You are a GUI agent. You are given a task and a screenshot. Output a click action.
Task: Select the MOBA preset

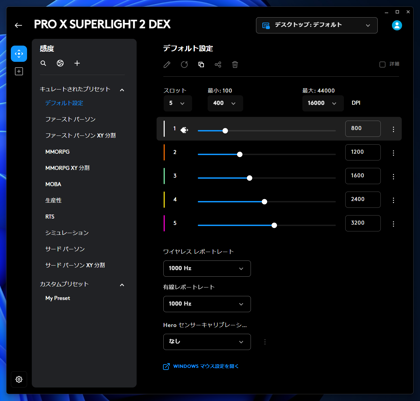[53, 184]
